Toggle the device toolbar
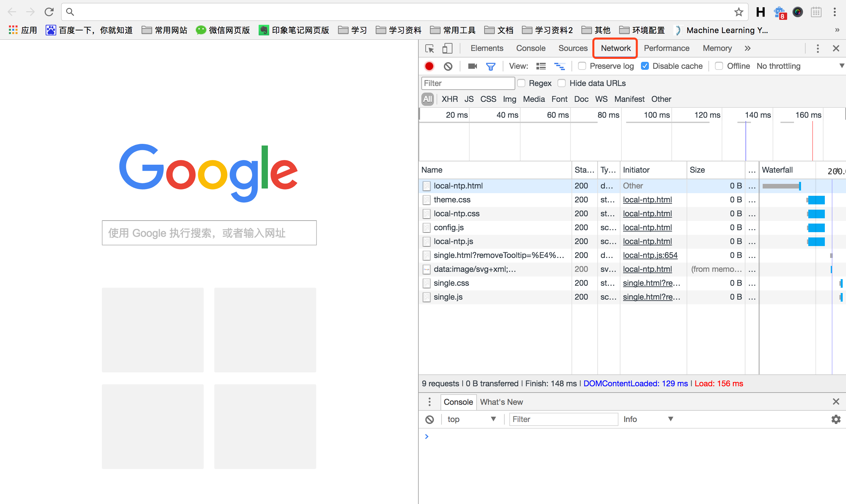The height and width of the screenshot is (504, 846). point(447,48)
